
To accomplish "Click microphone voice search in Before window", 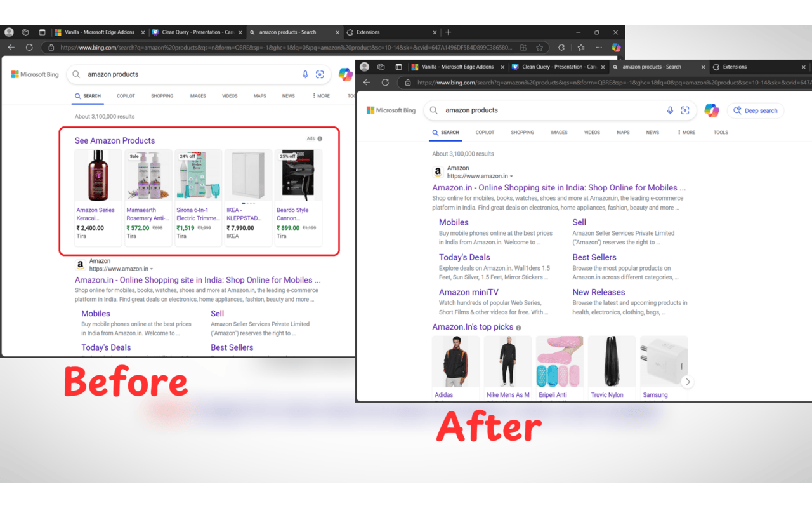I will [x=305, y=74].
